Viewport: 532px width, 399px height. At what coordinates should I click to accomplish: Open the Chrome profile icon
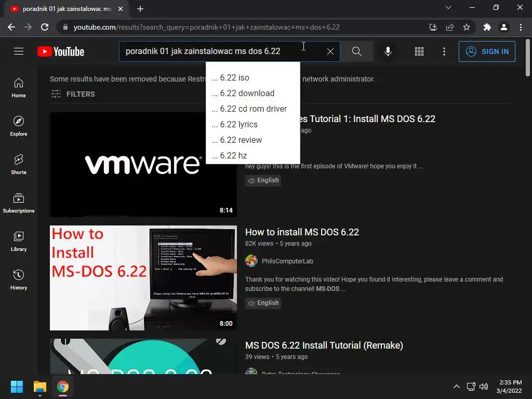coord(504,27)
